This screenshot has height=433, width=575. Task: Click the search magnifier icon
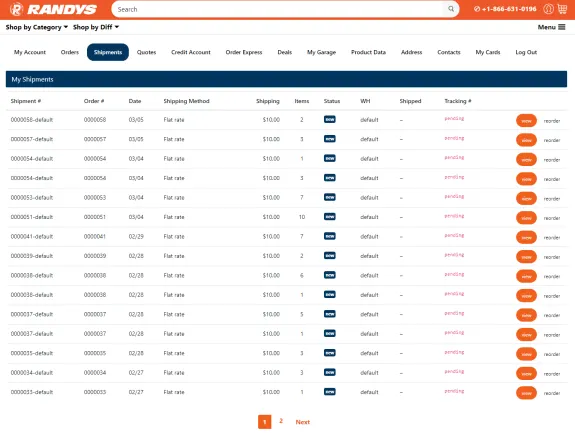pos(451,9)
